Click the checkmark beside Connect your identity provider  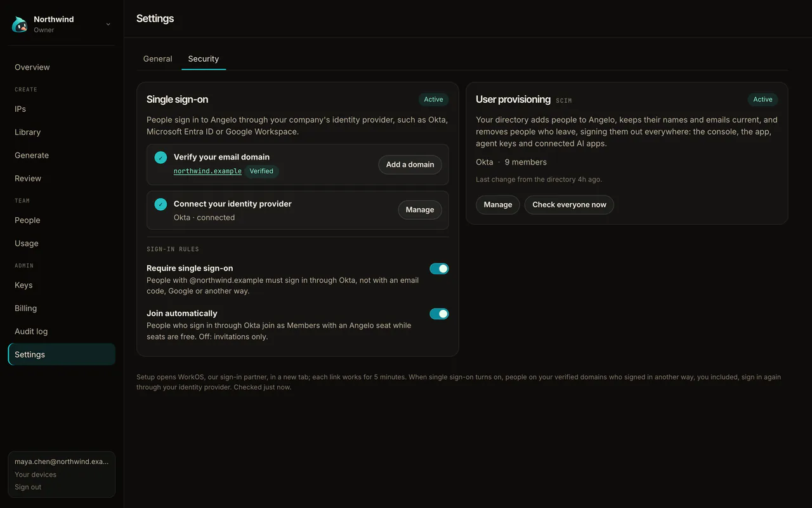(x=160, y=204)
